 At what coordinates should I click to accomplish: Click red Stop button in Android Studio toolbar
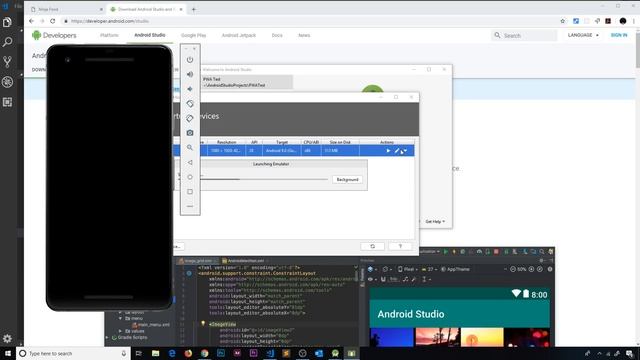496,251
